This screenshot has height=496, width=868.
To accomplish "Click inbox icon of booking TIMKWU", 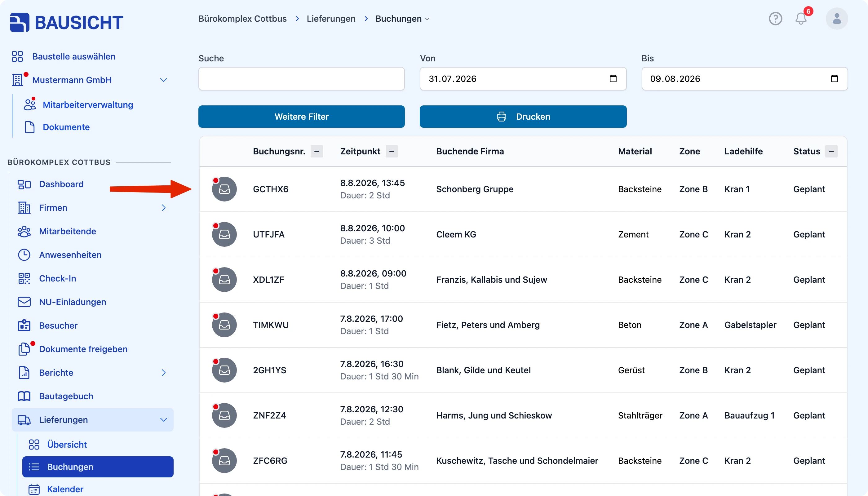I will 224,325.
